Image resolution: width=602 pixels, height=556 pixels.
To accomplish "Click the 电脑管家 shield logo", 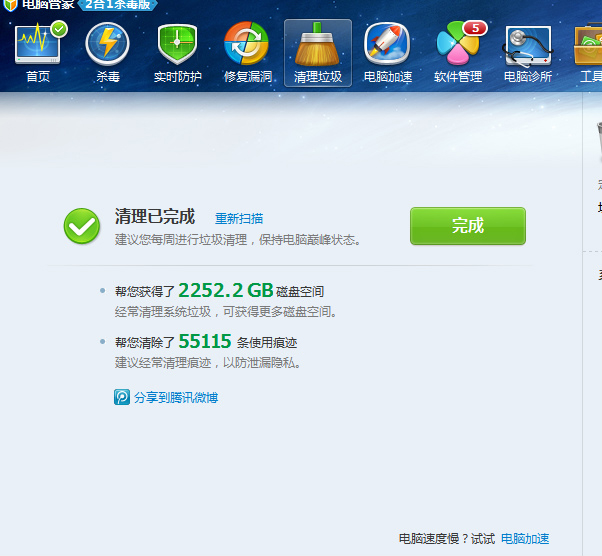I will (x=10, y=5).
